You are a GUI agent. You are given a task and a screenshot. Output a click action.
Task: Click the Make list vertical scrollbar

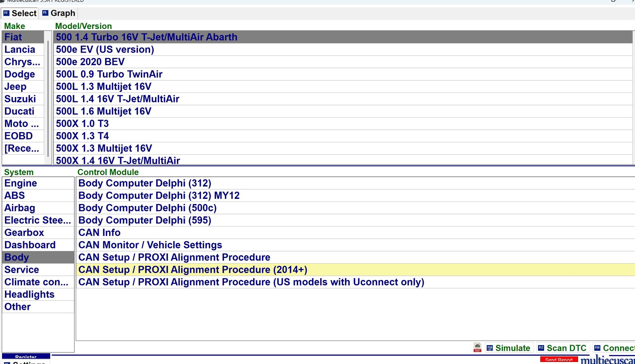point(48,99)
